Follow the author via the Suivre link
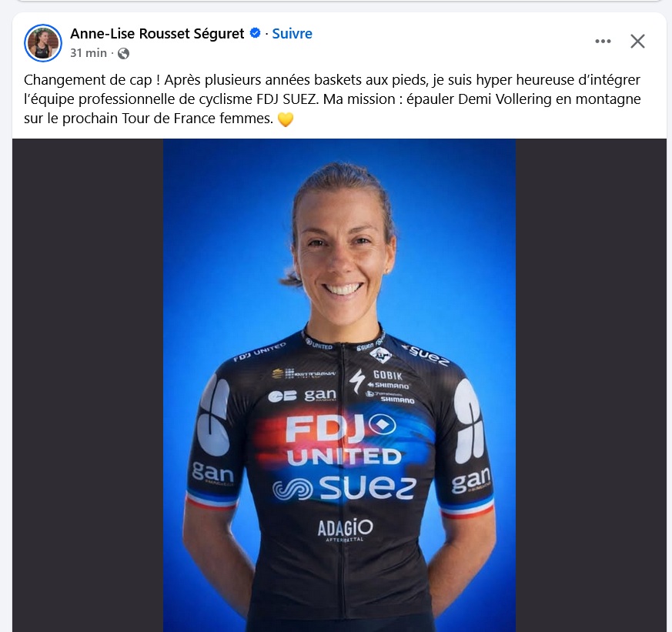Screen dimensions: 672x632 292,33
